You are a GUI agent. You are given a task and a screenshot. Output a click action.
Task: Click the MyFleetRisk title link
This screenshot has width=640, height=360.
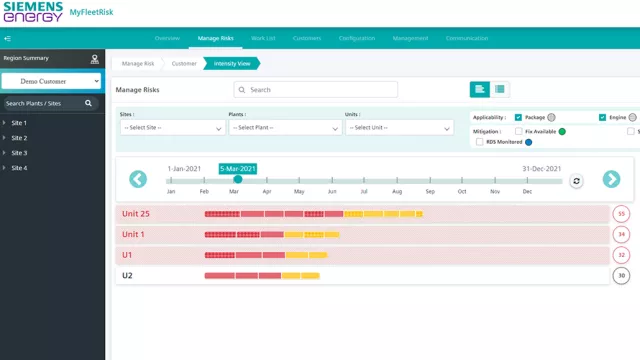pos(91,12)
